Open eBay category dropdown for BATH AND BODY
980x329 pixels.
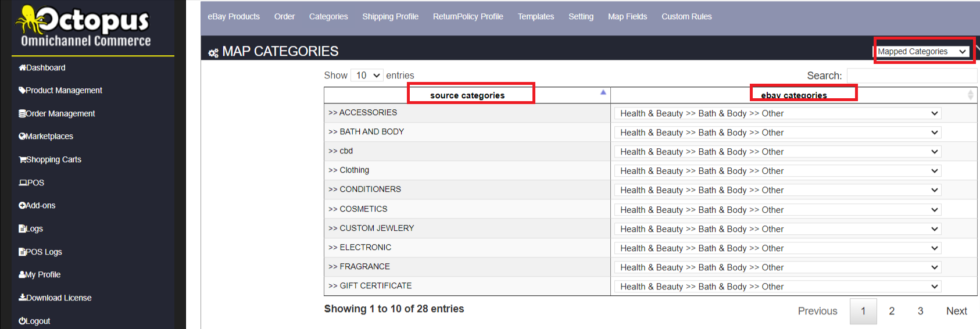[x=778, y=133]
